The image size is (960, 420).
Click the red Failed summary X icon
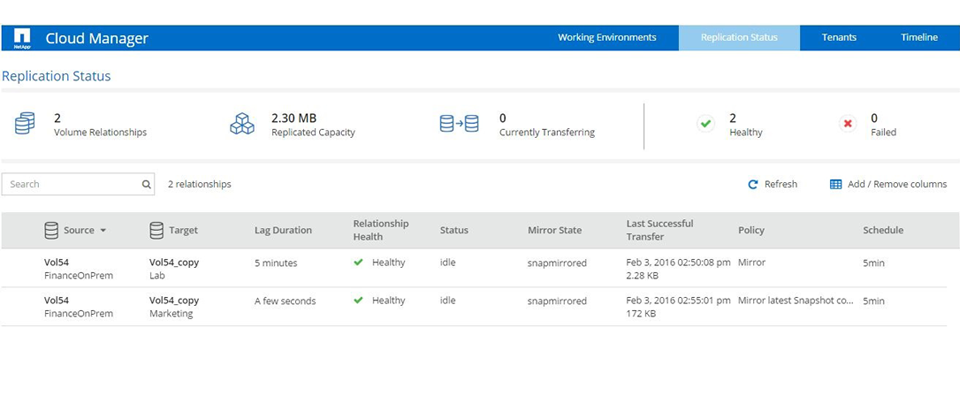[848, 124]
